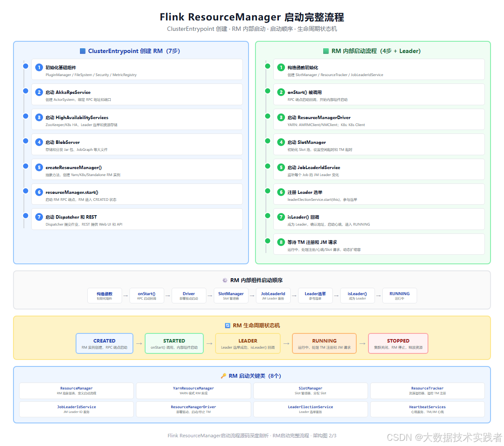Select the Leader选举 box in startup order

(315, 296)
